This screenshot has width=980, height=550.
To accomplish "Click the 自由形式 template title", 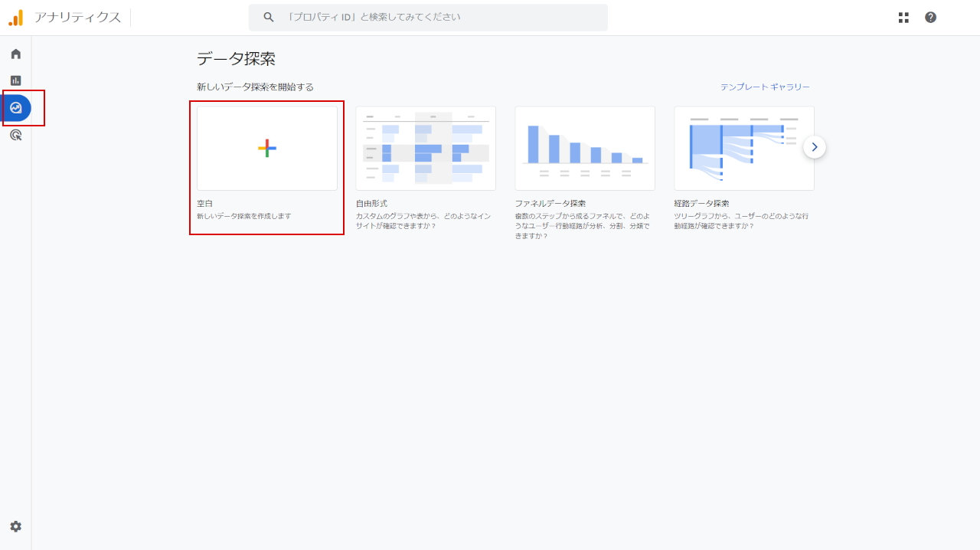I will (371, 204).
